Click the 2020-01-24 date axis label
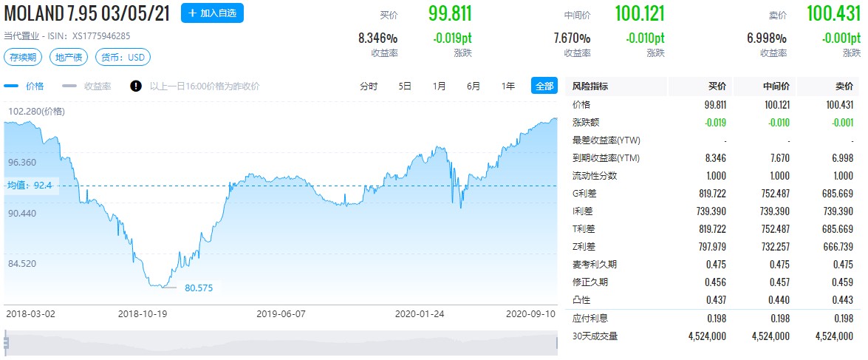 tap(420, 313)
